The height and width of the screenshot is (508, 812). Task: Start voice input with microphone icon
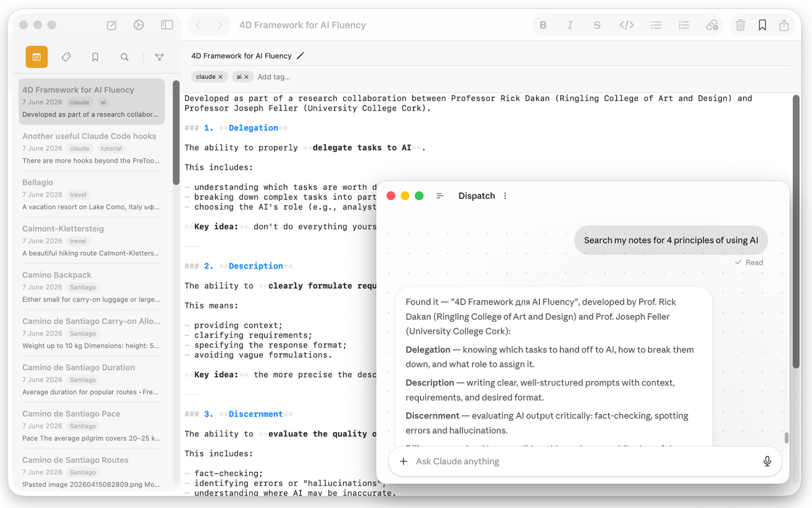pyautogui.click(x=767, y=462)
